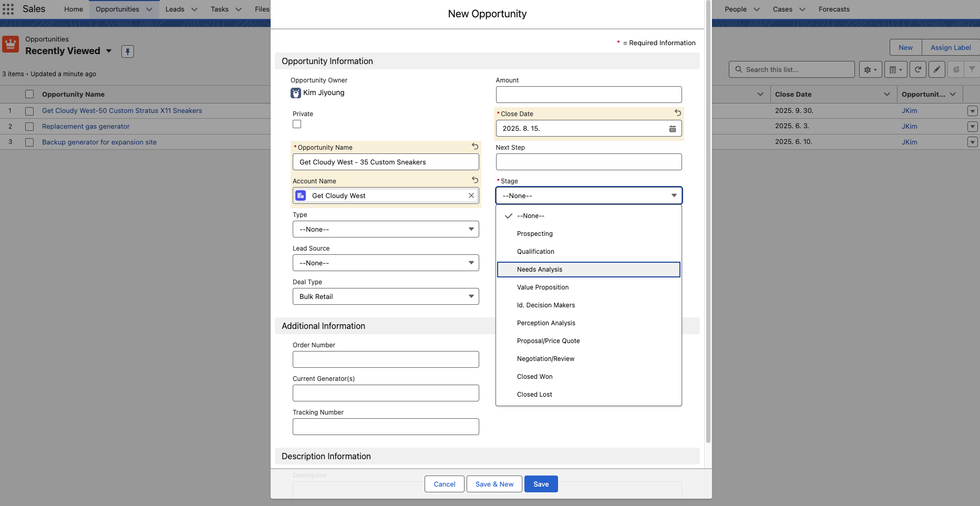Viewport: 980px width, 506px height.
Task: Open list view controls gear
Action: pyautogui.click(x=871, y=69)
